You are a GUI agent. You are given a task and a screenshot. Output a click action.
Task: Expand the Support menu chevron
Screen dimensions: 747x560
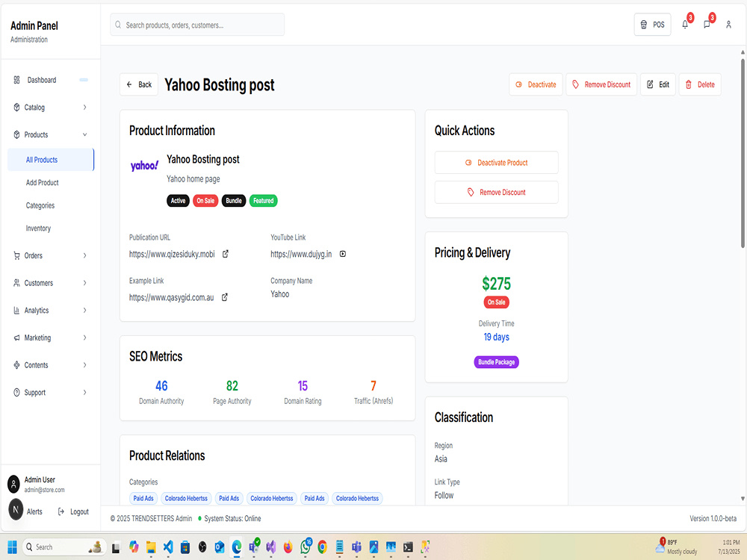[x=85, y=393]
